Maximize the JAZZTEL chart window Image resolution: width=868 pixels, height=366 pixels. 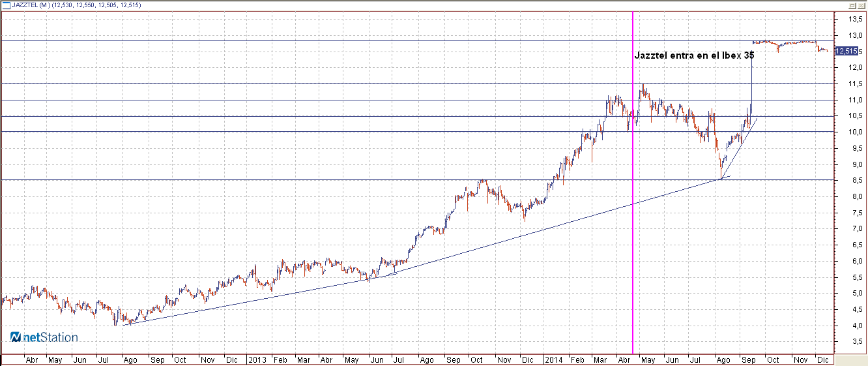tap(852, 5)
